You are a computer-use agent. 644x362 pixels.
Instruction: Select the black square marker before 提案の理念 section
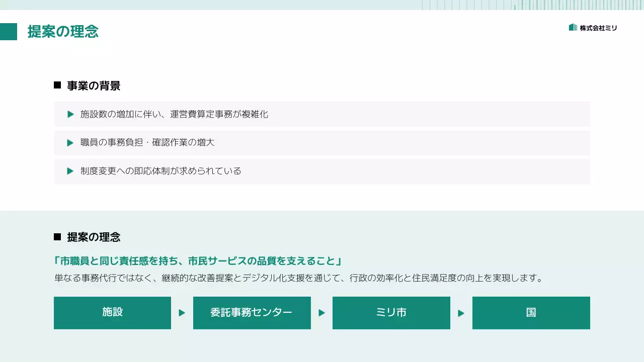[x=56, y=236]
